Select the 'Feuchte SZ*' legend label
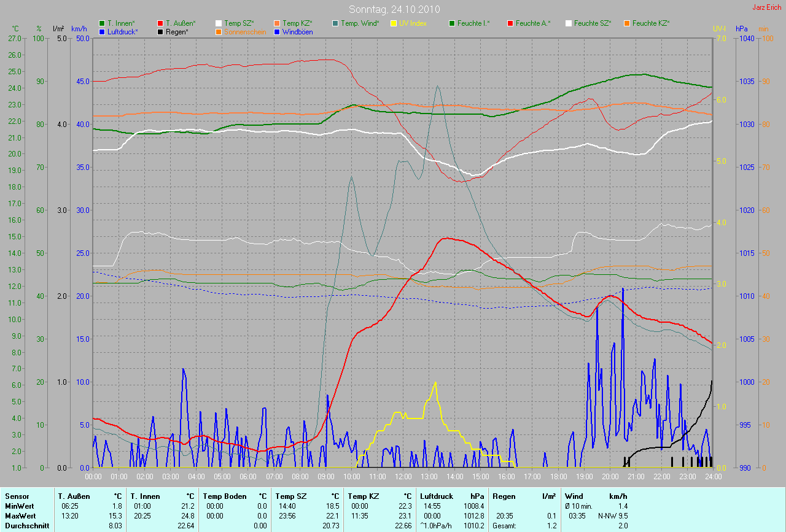 [593, 23]
